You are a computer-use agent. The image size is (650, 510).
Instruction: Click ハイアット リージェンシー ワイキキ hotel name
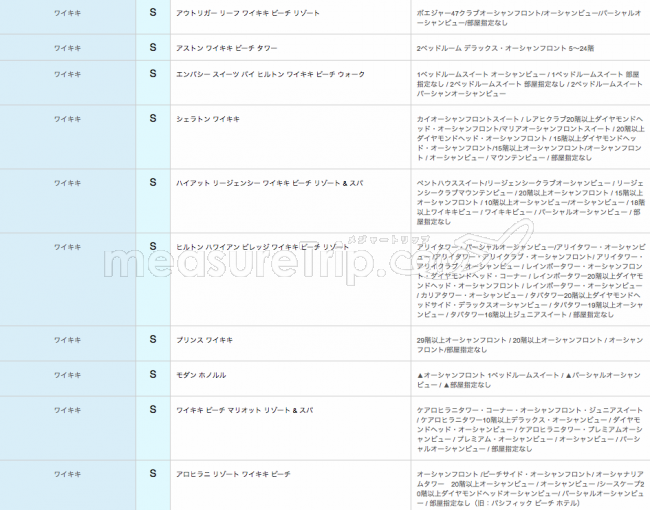(269, 183)
